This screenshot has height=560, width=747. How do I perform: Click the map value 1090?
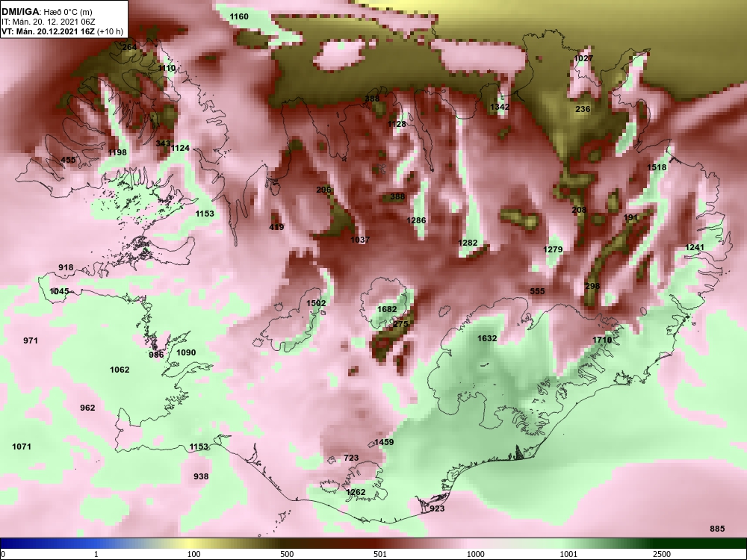pyautogui.click(x=186, y=352)
